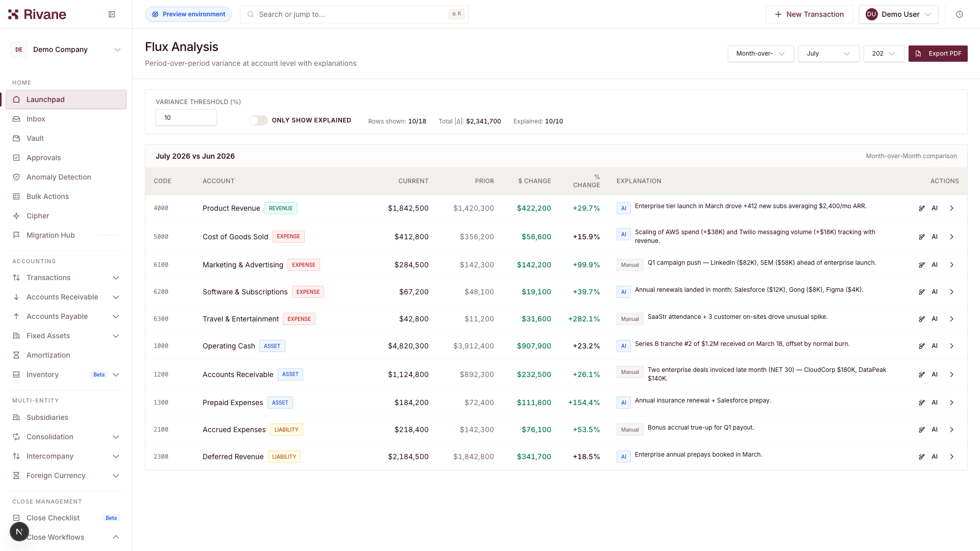Open the round N badge button
The width and height of the screenshot is (980, 551).
click(x=19, y=532)
